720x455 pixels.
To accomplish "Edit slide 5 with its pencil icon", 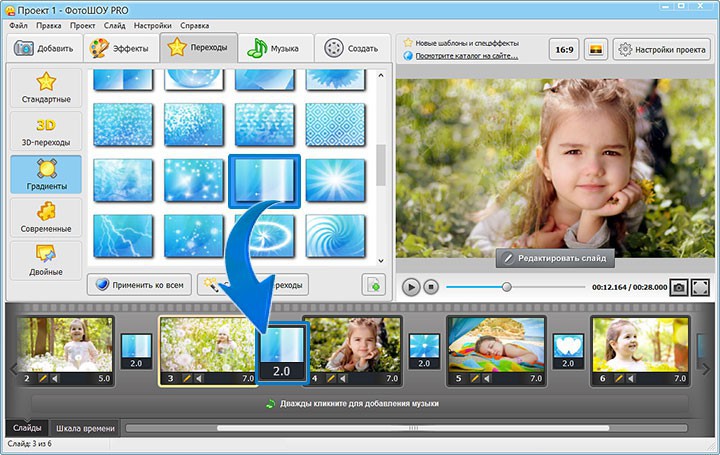I will pos(475,378).
